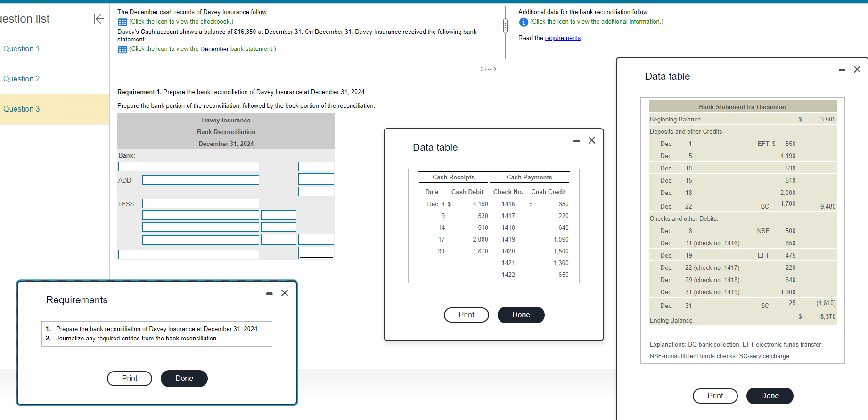This screenshot has height=420, width=868.
Task: Collapse the question list panel arrow
Action: (98, 19)
